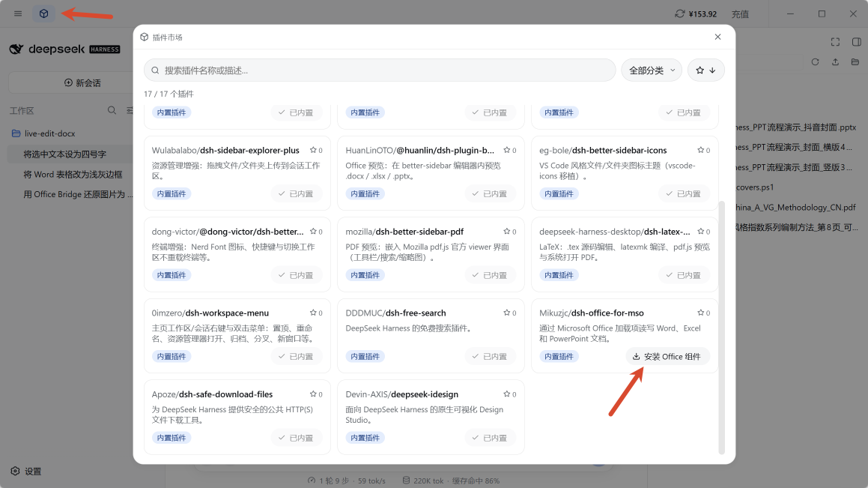Click the upload file icon

click(835, 62)
